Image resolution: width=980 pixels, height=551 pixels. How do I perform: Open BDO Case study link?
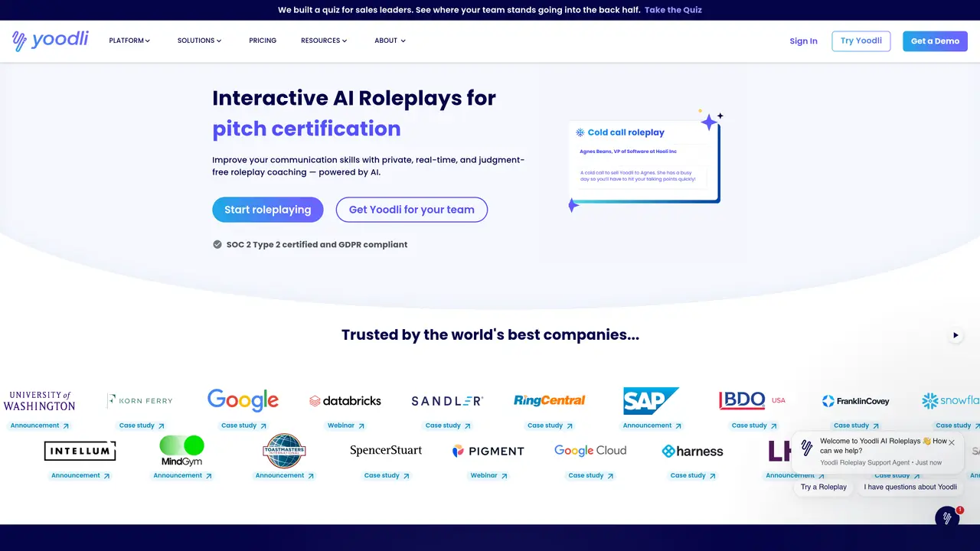click(754, 425)
